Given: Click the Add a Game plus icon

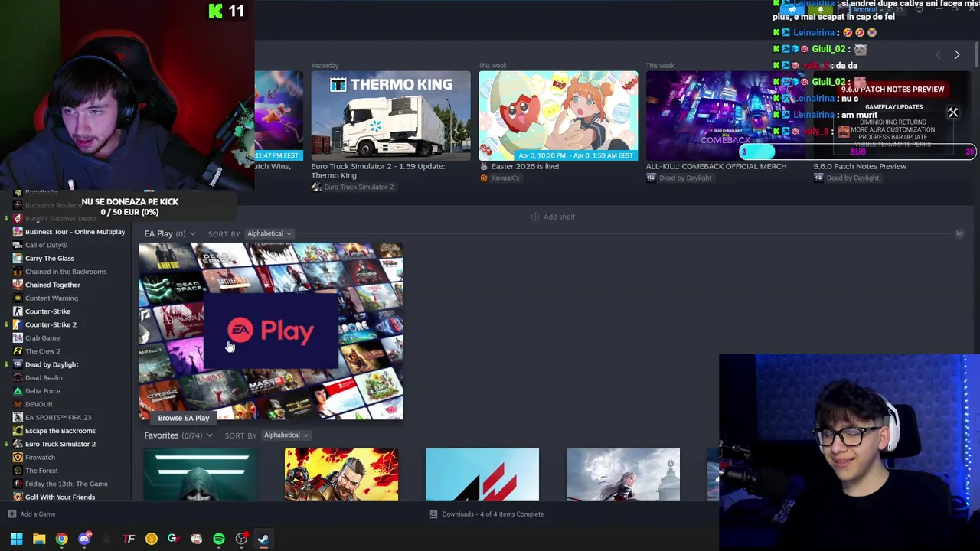Looking at the screenshot, I should (11, 514).
